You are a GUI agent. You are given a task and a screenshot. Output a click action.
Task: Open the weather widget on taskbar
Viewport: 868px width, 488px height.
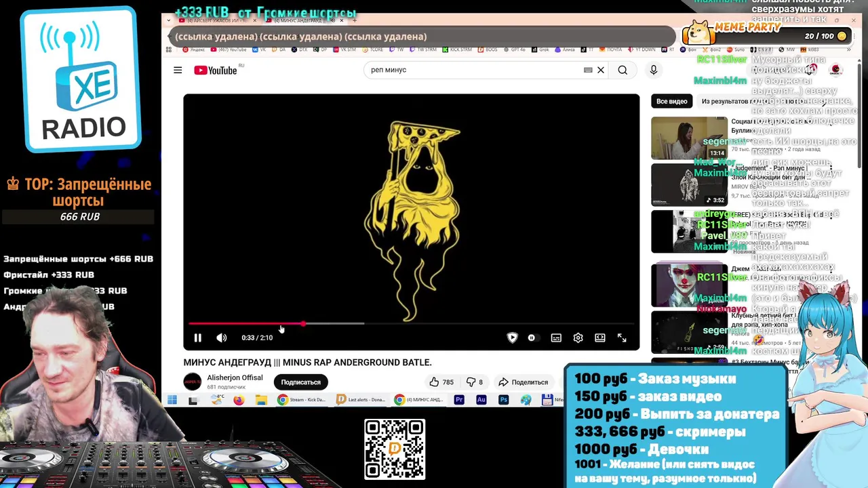[x=217, y=401]
